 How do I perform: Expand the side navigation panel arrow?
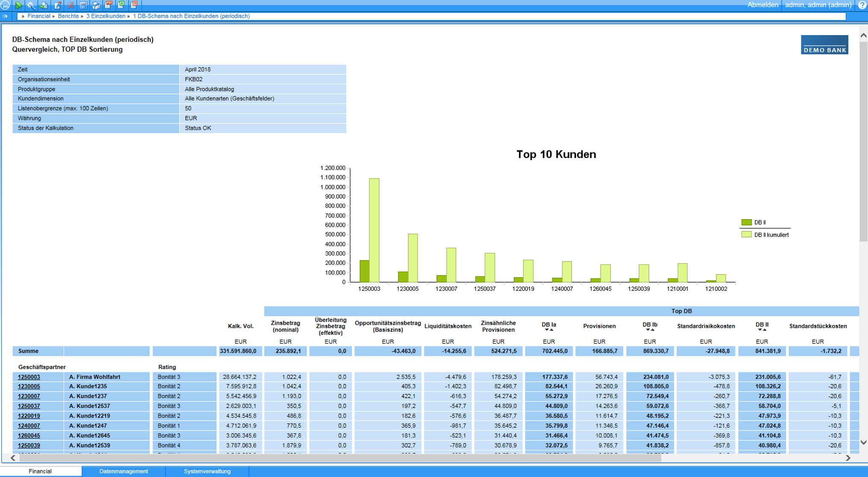tap(5, 16)
